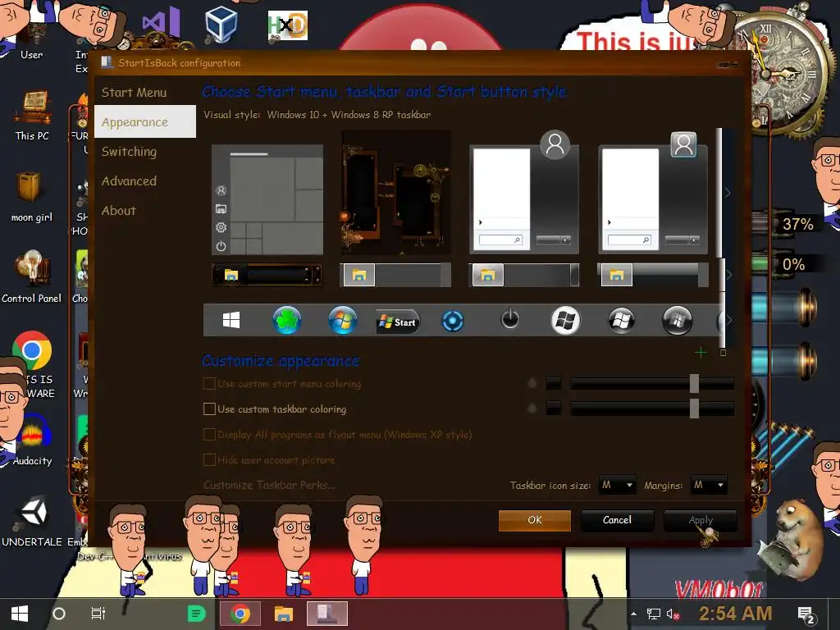Choose the dark steampunk taskbar style thumbnail
This screenshot has height=630, width=840.
pyautogui.click(x=267, y=275)
